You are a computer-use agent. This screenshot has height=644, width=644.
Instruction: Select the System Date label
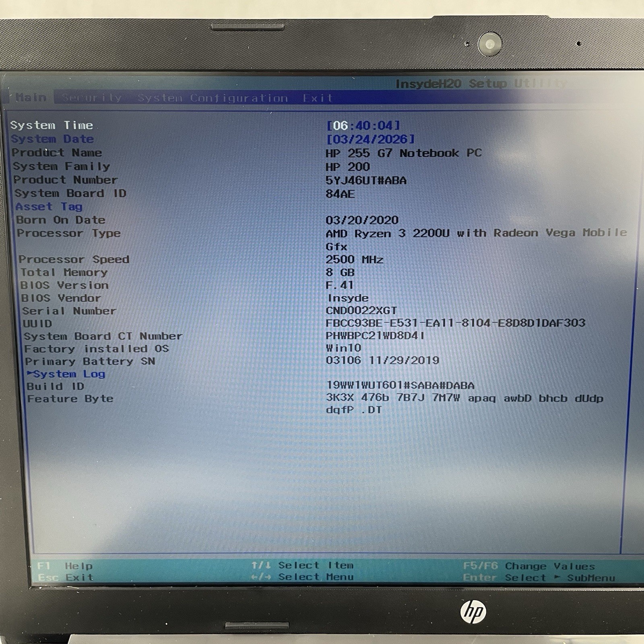52,139
